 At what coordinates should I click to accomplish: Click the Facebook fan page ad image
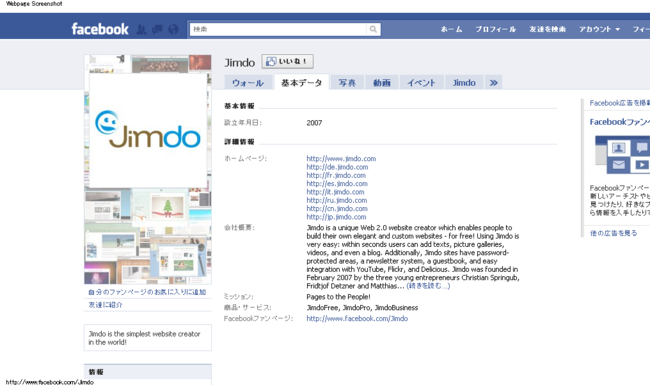[622, 155]
